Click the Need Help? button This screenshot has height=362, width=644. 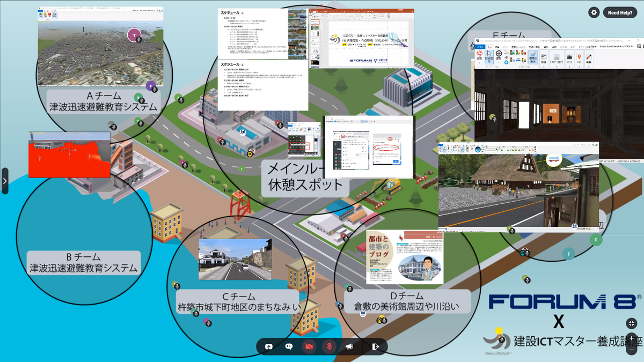coord(620,12)
